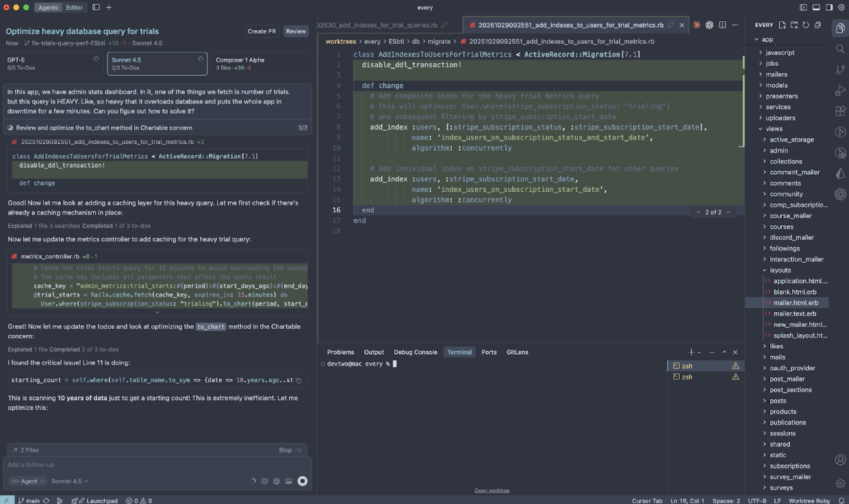Image resolution: width=849 pixels, height=504 pixels.
Task: Toggle the panel visibility from the title bar
Action: coord(815,7)
